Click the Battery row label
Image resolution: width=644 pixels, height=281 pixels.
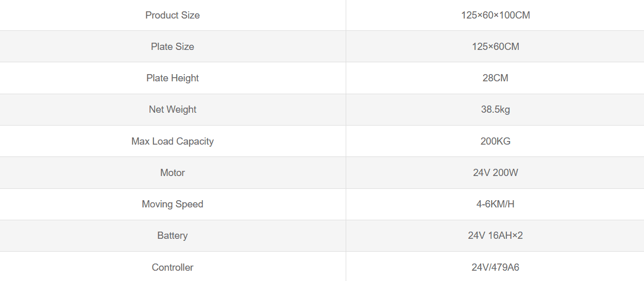coord(172,236)
